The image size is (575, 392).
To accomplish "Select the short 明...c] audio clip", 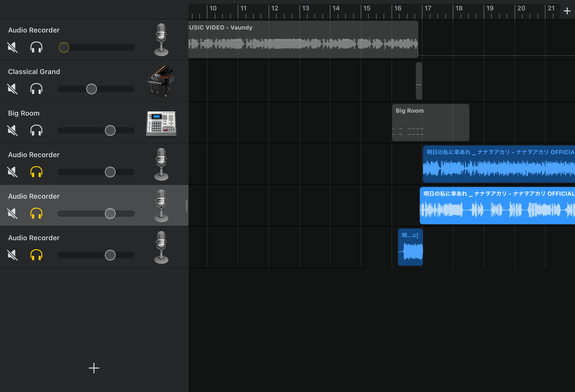I will click(x=410, y=247).
